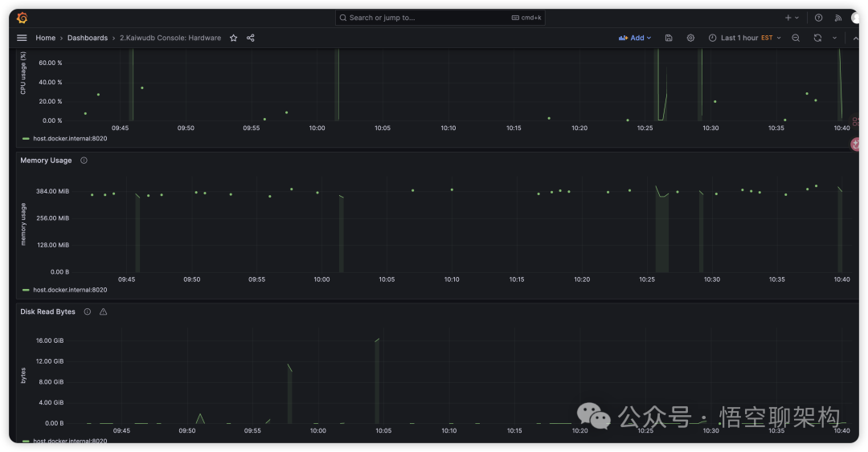The width and height of the screenshot is (868, 452).
Task: Click the zoom out time range icon
Action: tap(796, 38)
